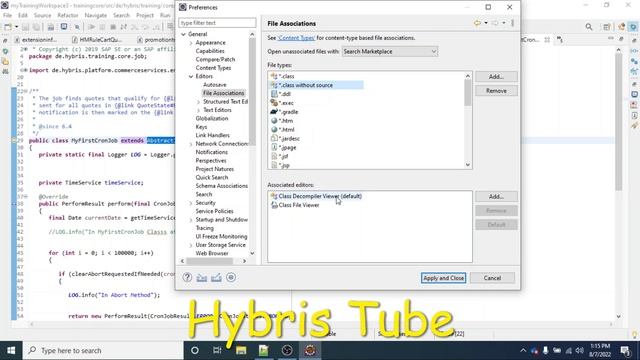Click the Save icon in Eclipse toolbar
This screenshot has height=360, width=640.
(x=26, y=27)
